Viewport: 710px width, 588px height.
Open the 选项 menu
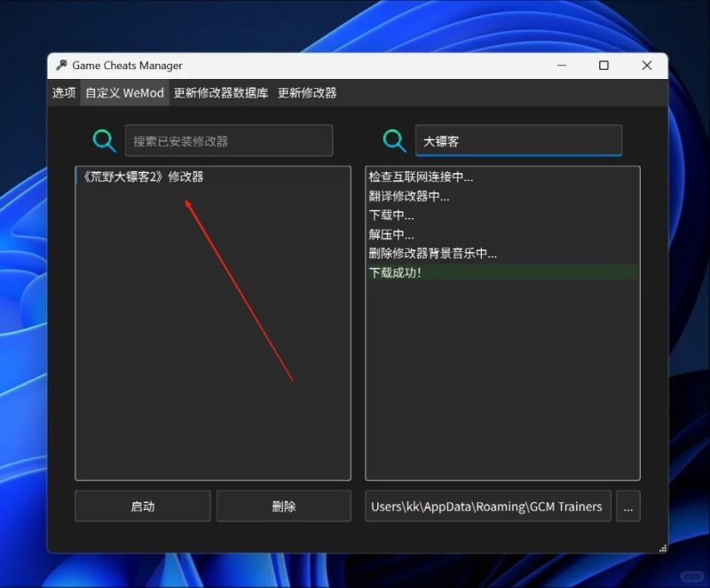(x=63, y=92)
